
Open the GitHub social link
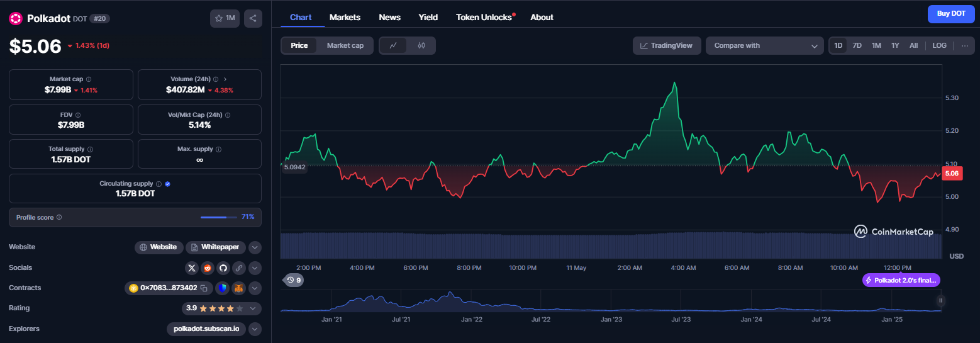tap(223, 267)
